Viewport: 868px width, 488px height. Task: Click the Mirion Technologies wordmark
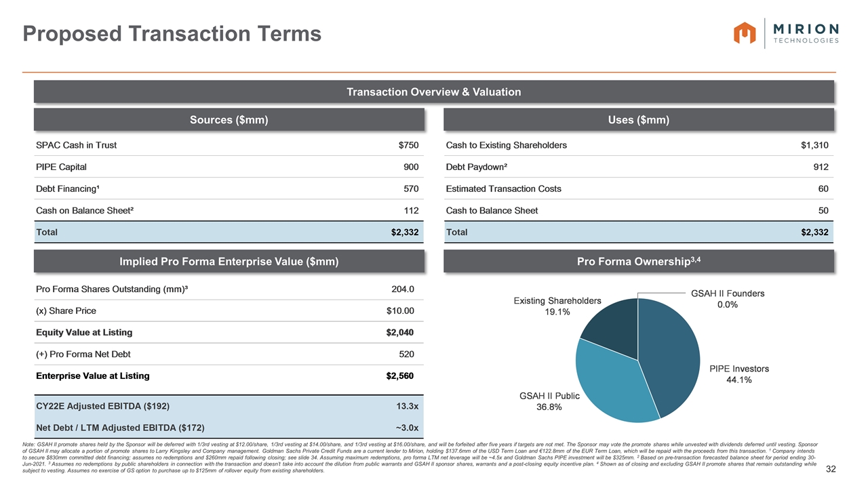806,33
